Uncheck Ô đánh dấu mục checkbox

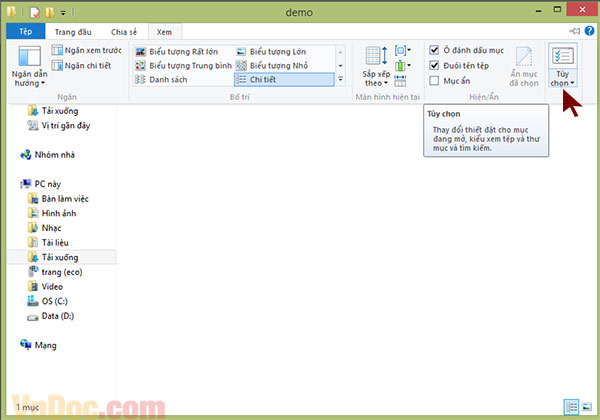point(434,50)
